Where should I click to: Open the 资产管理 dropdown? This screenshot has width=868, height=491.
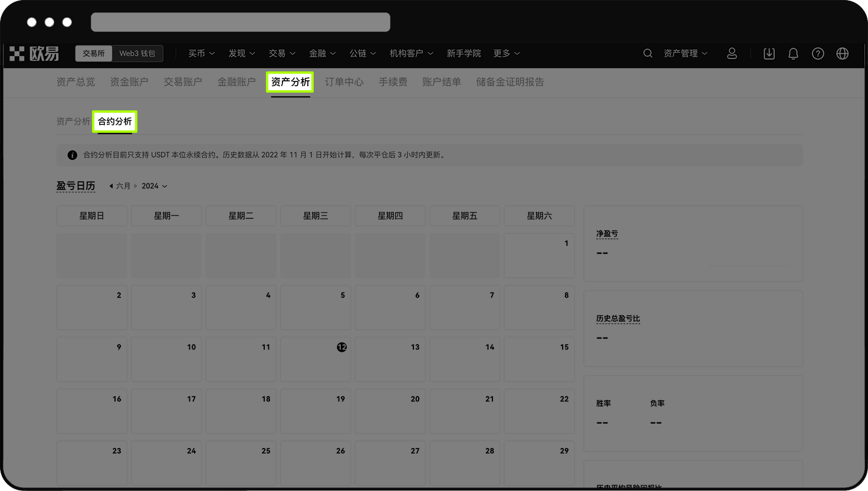click(685, 53)
